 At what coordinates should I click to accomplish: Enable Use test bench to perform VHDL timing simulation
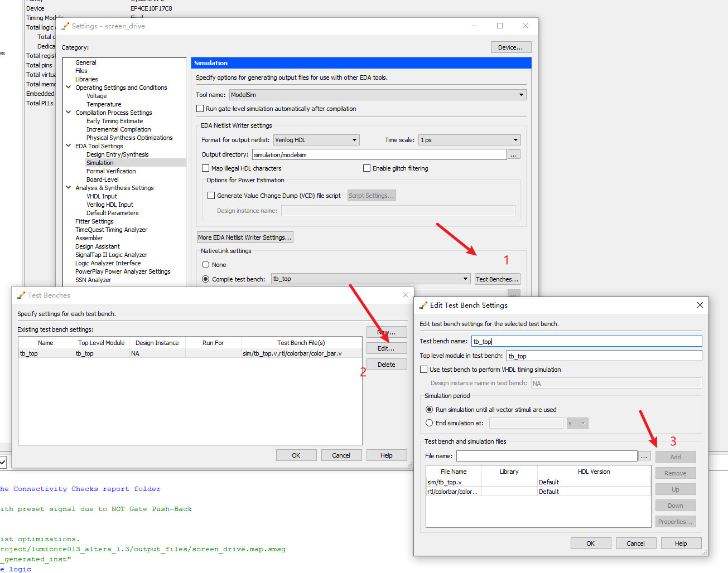(422, 370)
